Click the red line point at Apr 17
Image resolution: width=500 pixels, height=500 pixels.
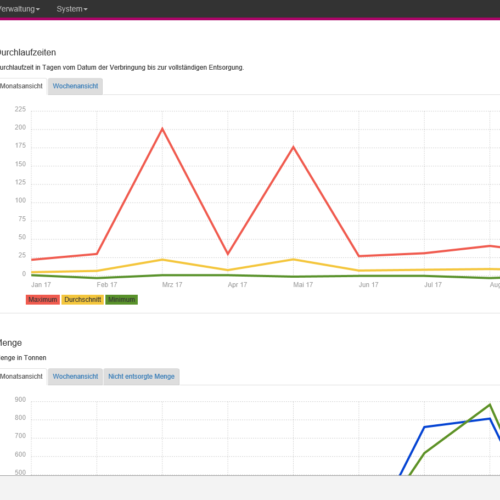click(x=228, y=254)
